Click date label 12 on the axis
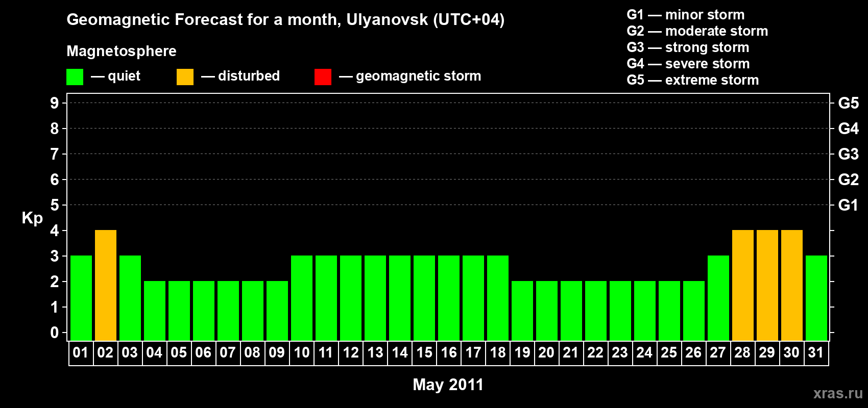Image resolution: width=868 pixels, height=408 pixels. [351, 352]
